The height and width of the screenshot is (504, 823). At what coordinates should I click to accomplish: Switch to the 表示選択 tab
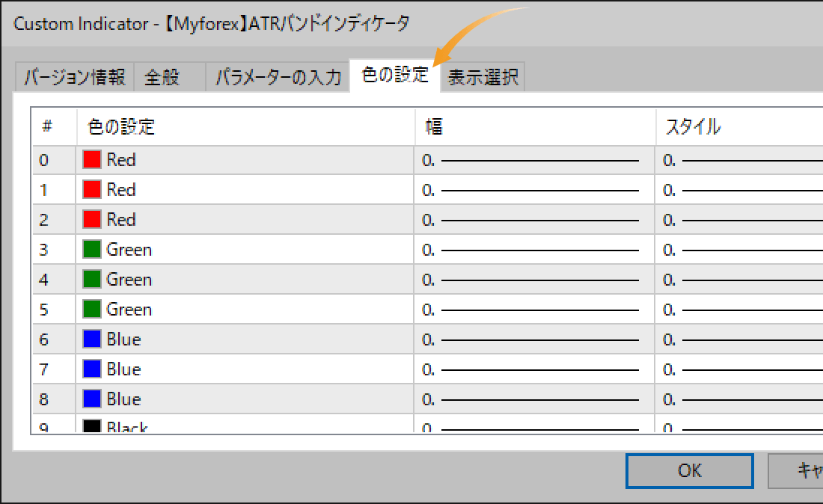[x=483, y=77]
